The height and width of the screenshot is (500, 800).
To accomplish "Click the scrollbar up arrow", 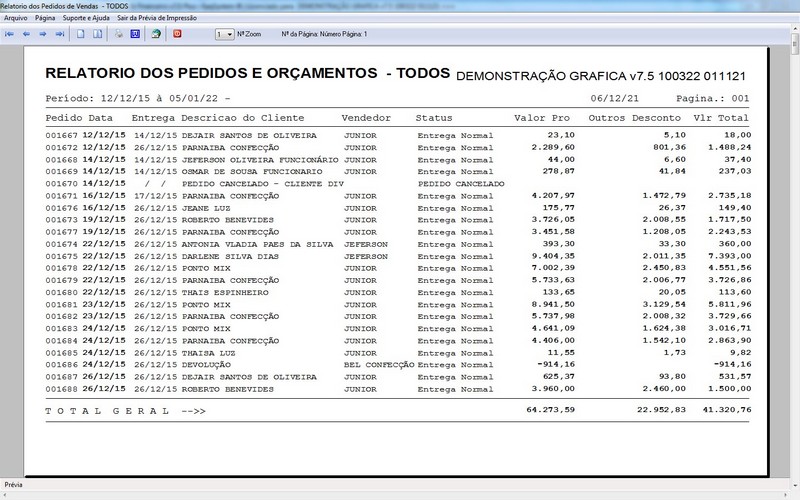I will tap(795, 28).
